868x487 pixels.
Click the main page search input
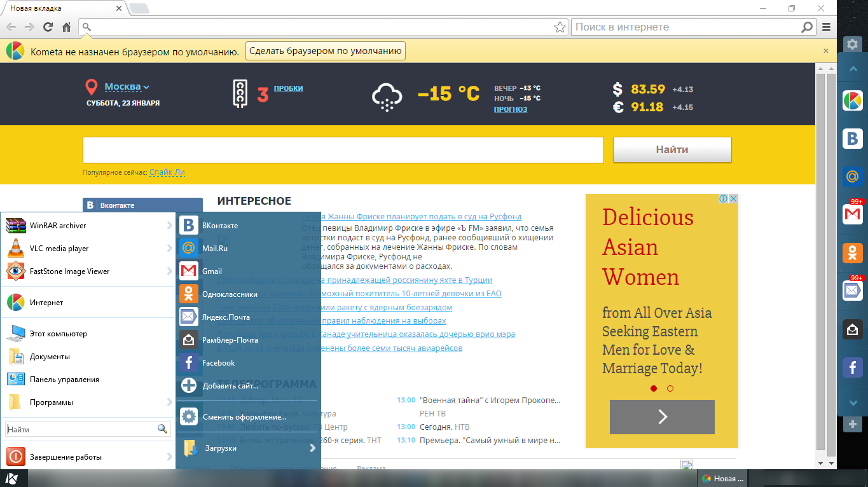point(343,150)
